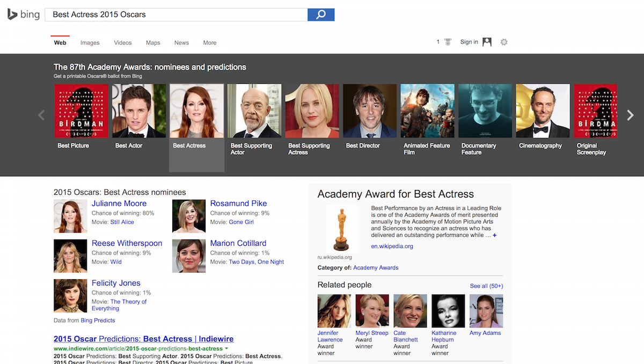
Task: Click Reese Witherspoon's nominee photo
Action: (x=70, y=256)
